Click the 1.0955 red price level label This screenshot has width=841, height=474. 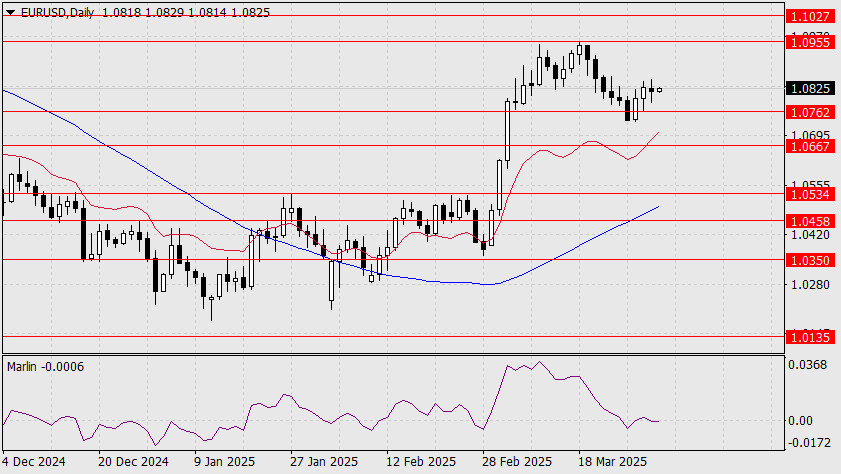(x=810, y=42)
